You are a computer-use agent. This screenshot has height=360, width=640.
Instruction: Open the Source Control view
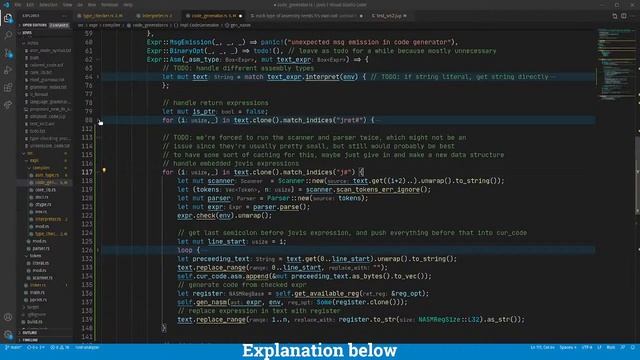[x=8, y=53]
